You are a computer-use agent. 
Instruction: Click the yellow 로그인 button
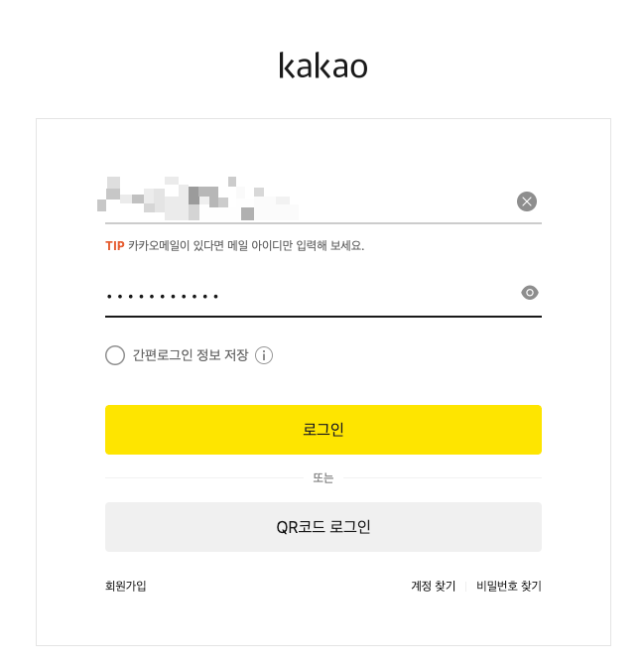[323, 430]
